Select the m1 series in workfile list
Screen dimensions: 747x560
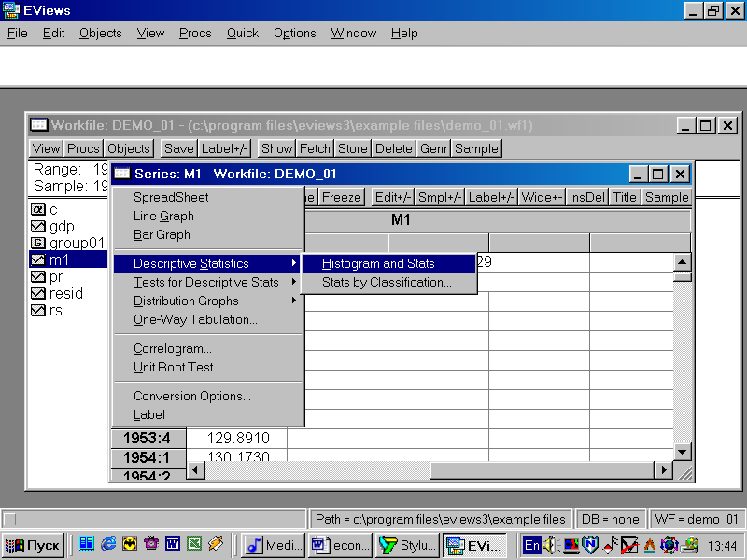coord(68,260)
